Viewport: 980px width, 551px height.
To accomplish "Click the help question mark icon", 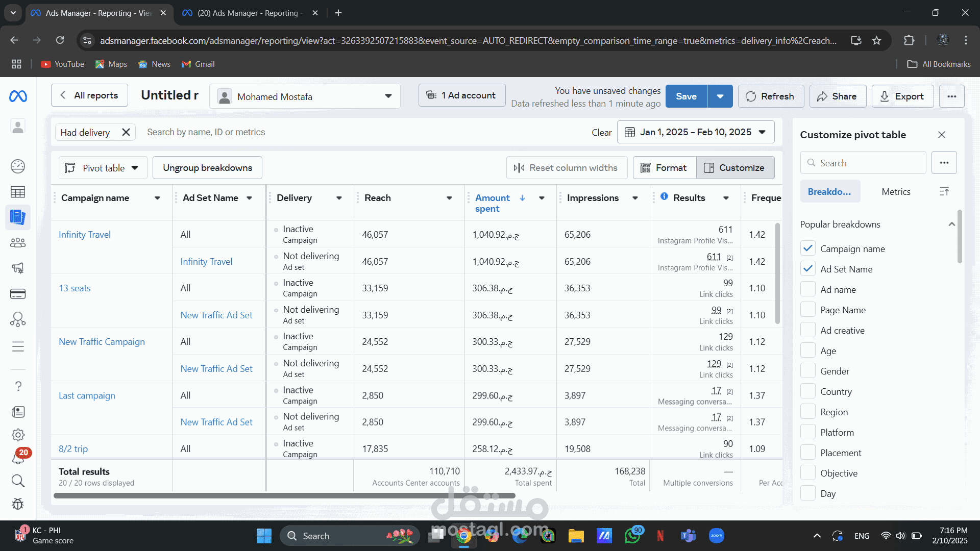I will [18, 386].
